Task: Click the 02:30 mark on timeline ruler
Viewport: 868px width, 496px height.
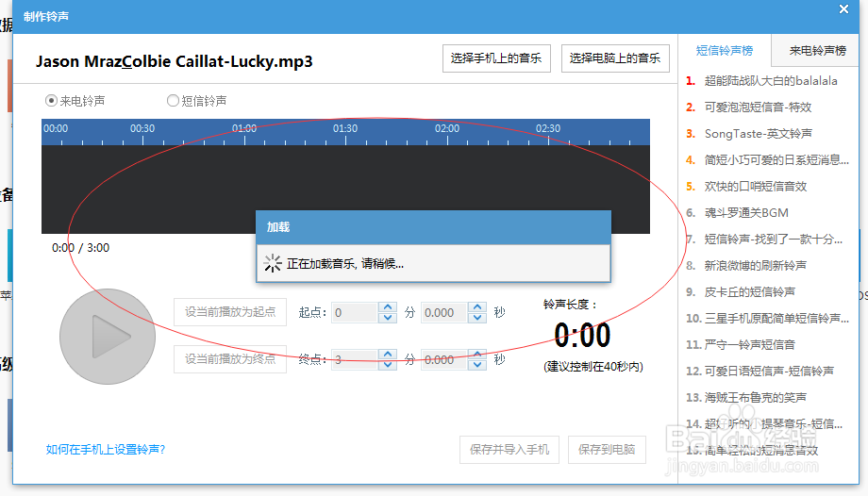Action: pos(548,128)
